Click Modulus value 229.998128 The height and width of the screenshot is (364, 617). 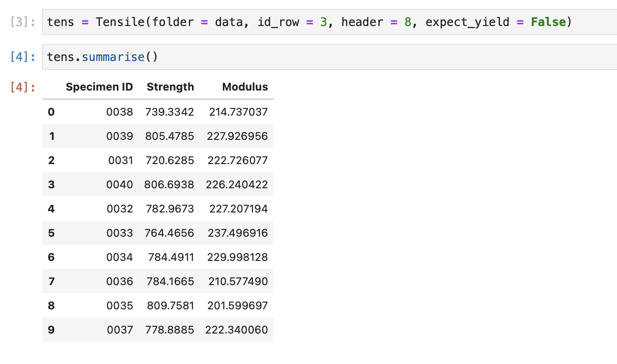pyautogui.click(x=237, y=257)
